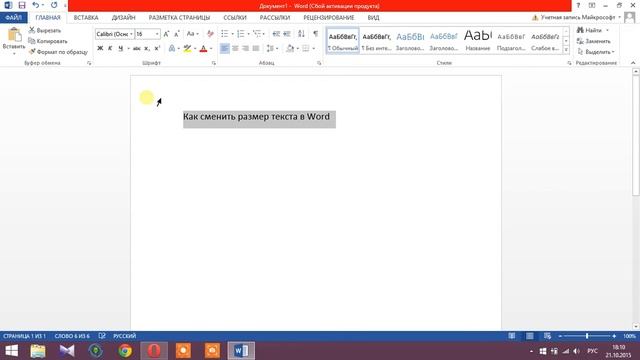
Task: Click Заменить (Replace) button
Action: 594,41
